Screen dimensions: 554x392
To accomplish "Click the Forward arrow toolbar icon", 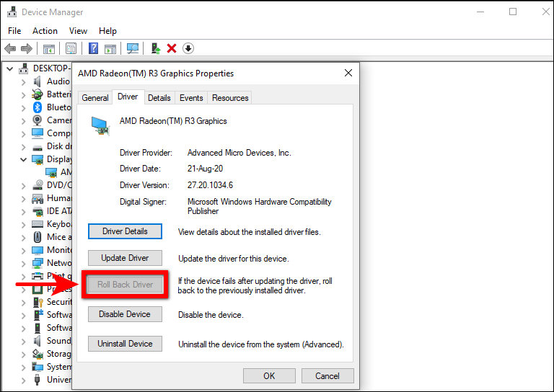I will point(27,48).
